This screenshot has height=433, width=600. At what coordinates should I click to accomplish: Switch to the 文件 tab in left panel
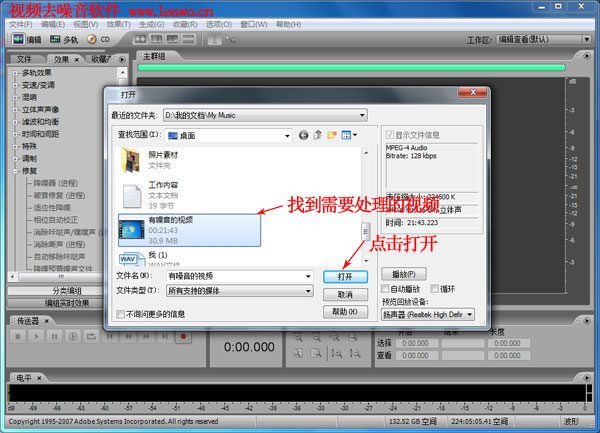coord(24,59)
